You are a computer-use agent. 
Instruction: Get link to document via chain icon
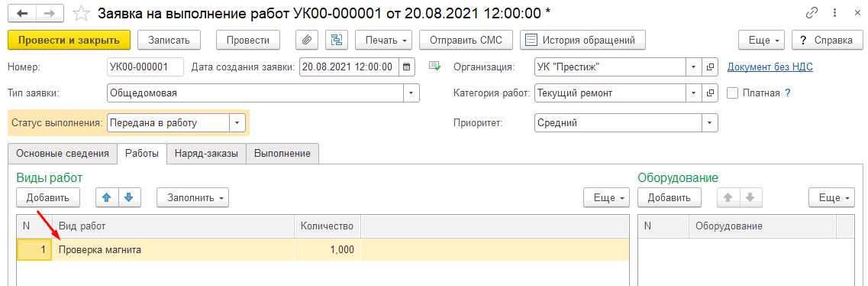(812, 13)
